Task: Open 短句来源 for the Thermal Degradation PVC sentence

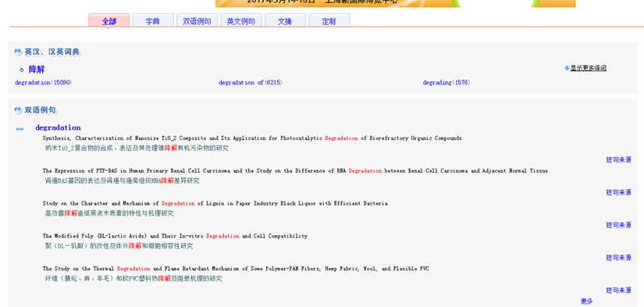Action: (618, 290)
